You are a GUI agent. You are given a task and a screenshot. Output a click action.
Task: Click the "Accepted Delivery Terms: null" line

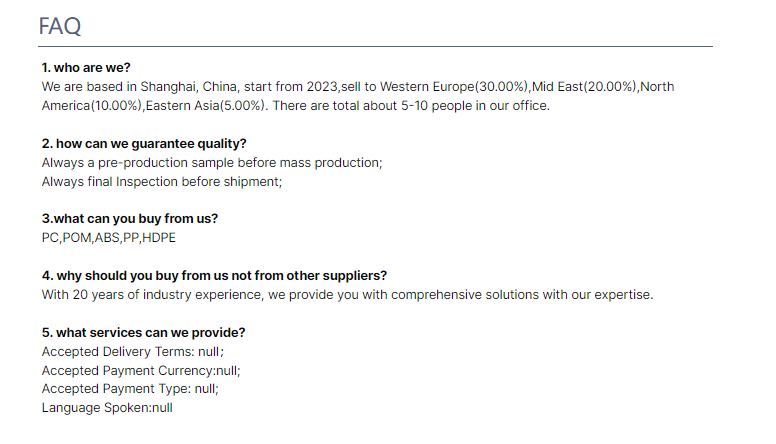pyautogui.click(x=133, y=351)
